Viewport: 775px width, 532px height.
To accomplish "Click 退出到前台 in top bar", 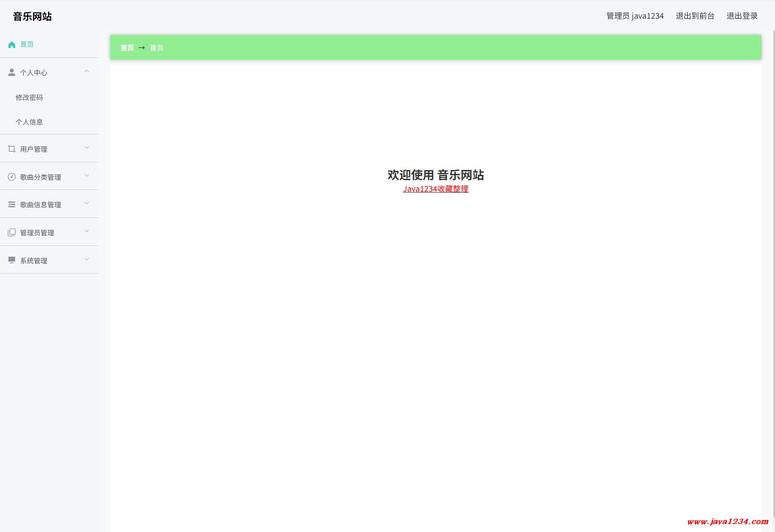I will pyautogui.click(x=694, y=16).
